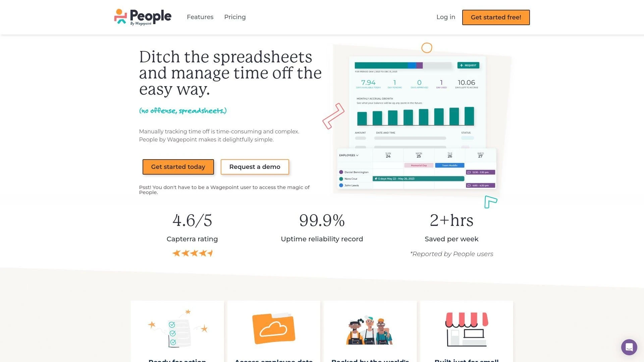Expand the Team Huddle event label

click(449, 165)
